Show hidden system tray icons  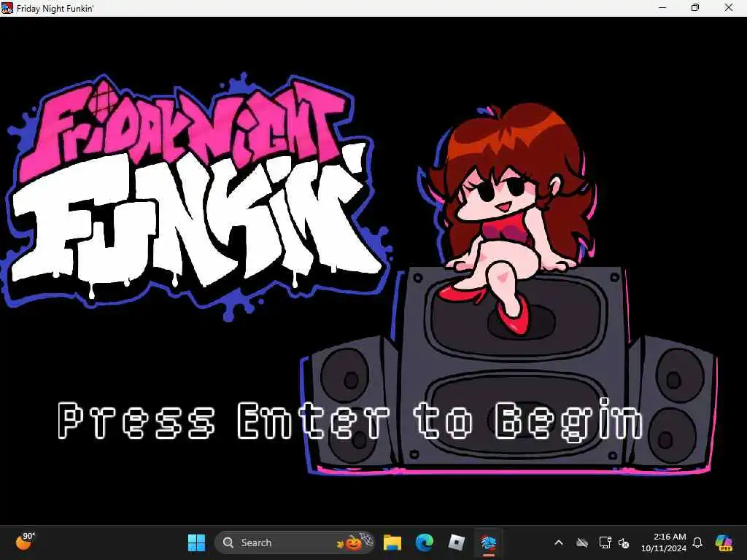pos(559,542)
